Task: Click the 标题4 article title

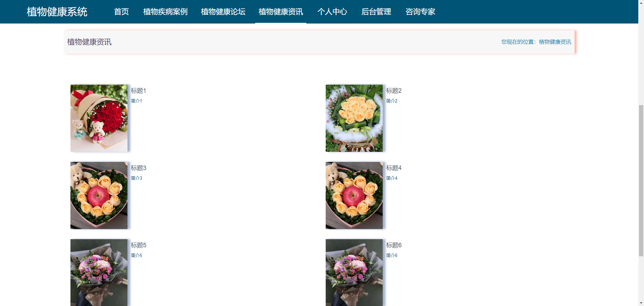Action: pyautogui.click(x=394, y=168)
